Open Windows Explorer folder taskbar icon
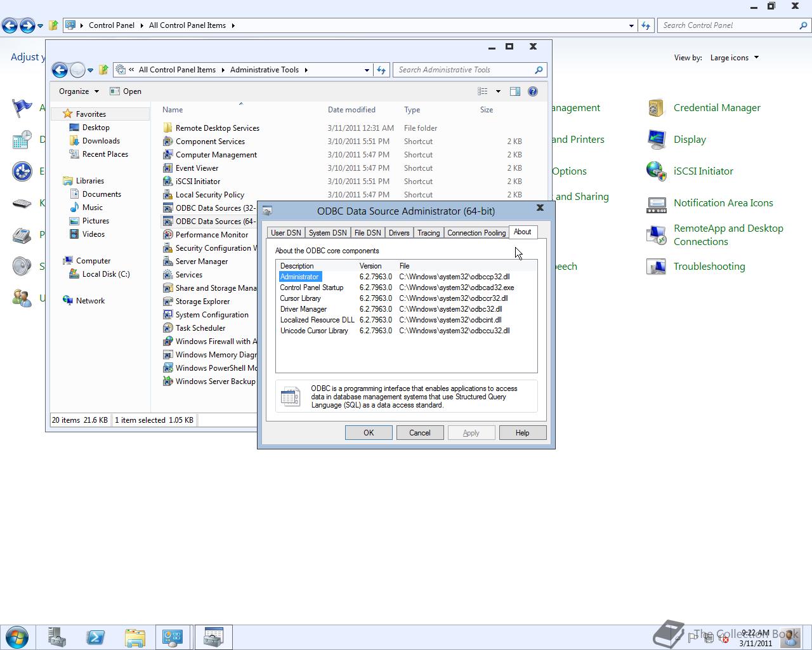Viewport: 812px width, 650px height. [x=134, y=637]
